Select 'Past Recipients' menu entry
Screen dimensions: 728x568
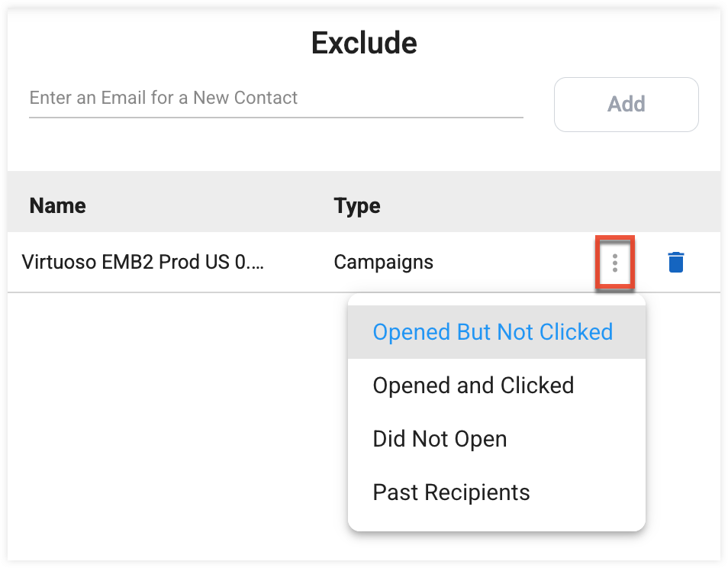point(496,492)
